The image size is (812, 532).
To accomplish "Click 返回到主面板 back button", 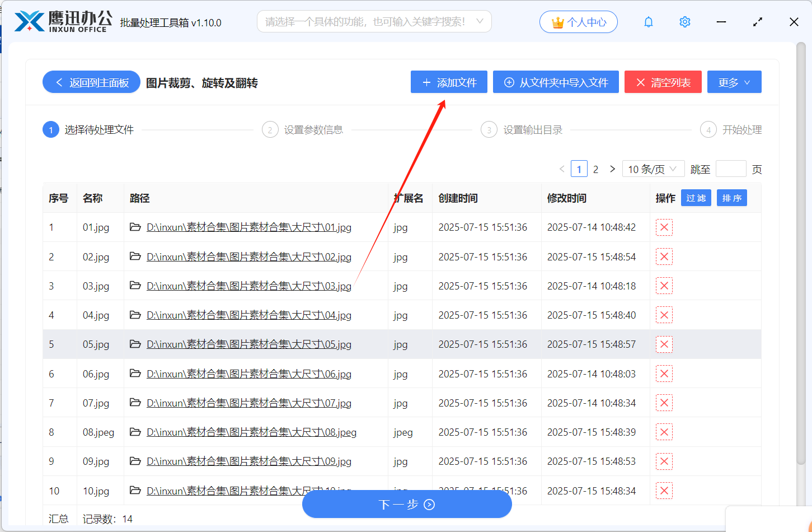I will coord(91,82).
